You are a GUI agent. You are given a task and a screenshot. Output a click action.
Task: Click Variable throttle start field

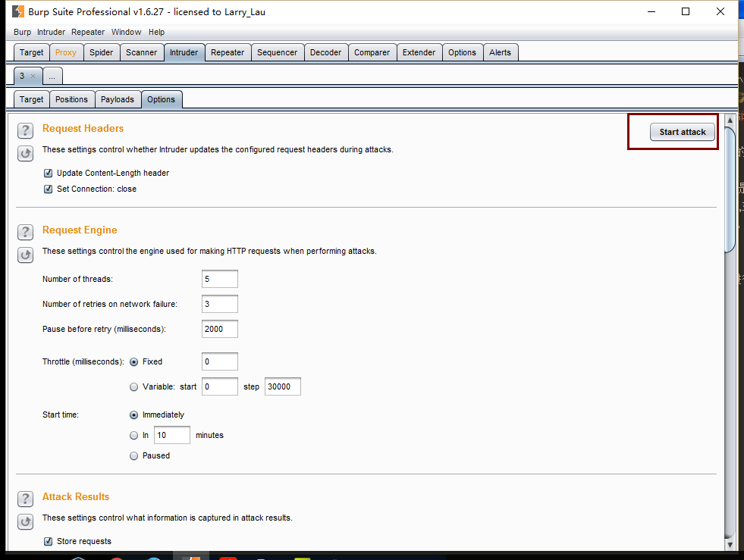point(220,387)
